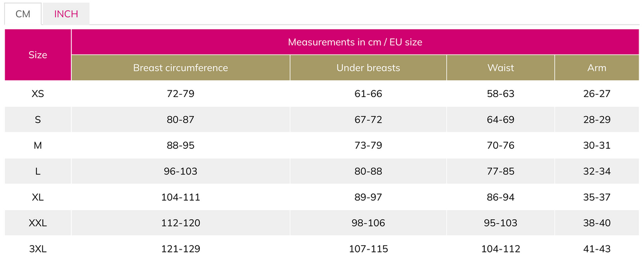The image size is (644, 262).
Task: Click the Under breasts column header
Action: 369,68
